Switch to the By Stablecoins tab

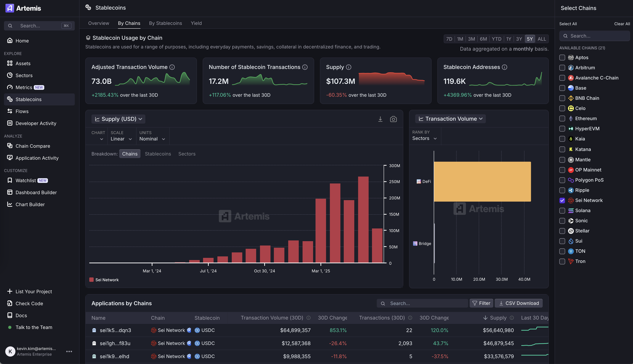tap(166, 23)
